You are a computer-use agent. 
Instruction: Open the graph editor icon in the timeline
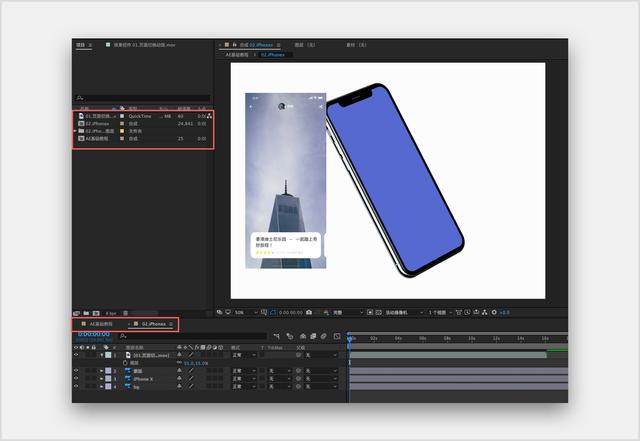click(337, 336)
